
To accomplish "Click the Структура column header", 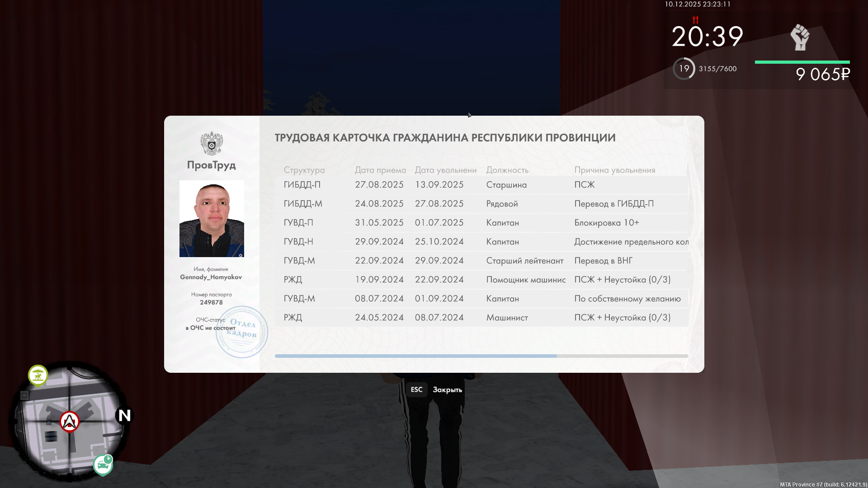I will pos(304,170).
